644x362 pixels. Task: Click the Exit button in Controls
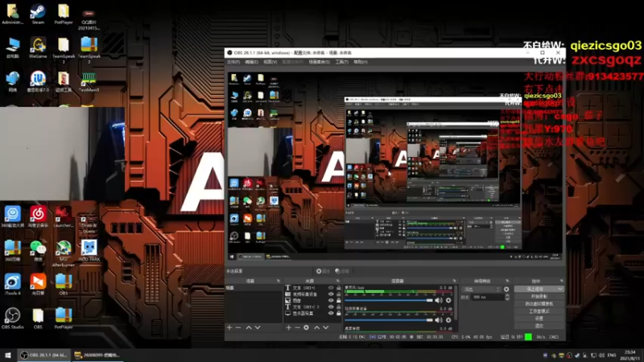pos(539,326)
